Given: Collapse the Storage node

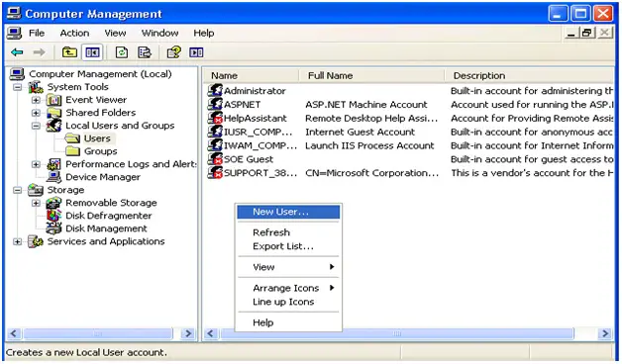Looking at the screenshot, I should point(18,190).
